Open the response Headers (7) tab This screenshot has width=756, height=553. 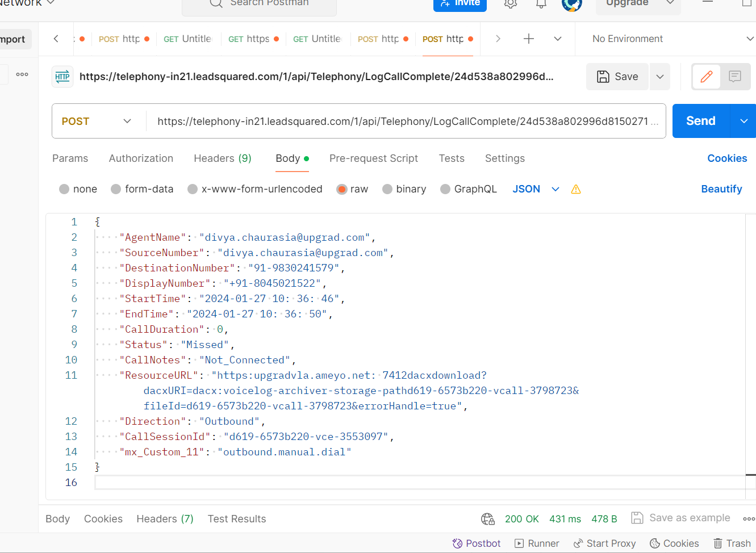coord(165,519)
